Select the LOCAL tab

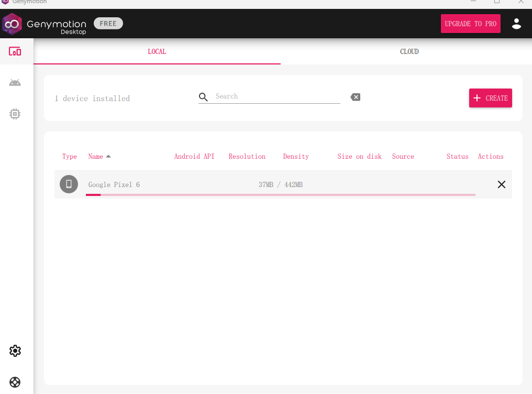[x=157, y=52]
